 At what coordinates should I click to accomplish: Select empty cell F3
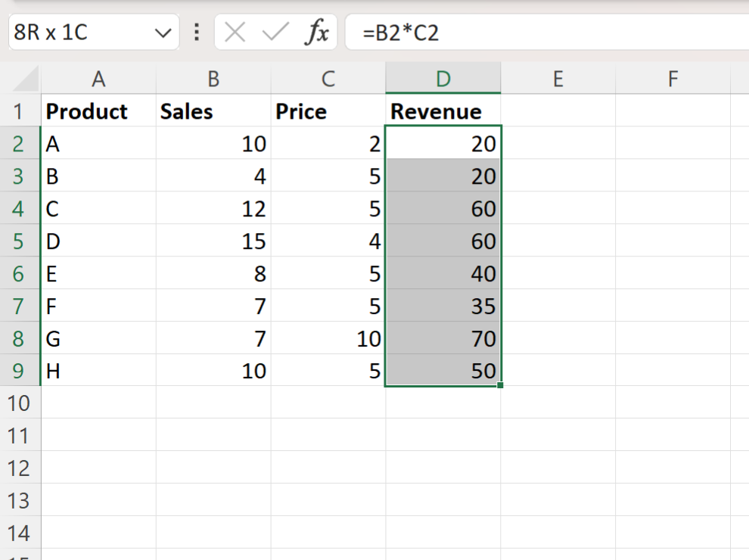tap(673, 176)
